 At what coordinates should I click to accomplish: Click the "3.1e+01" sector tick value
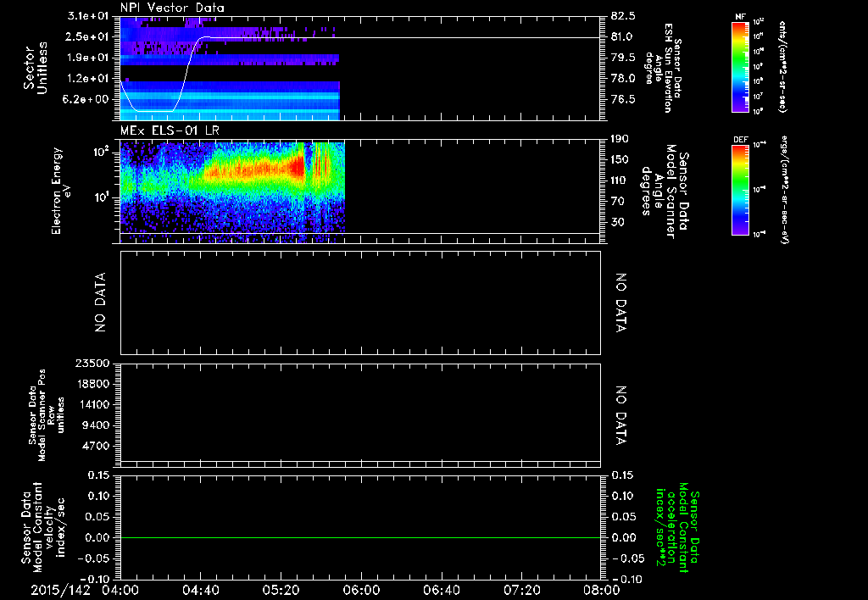click(x=87, y=16)
